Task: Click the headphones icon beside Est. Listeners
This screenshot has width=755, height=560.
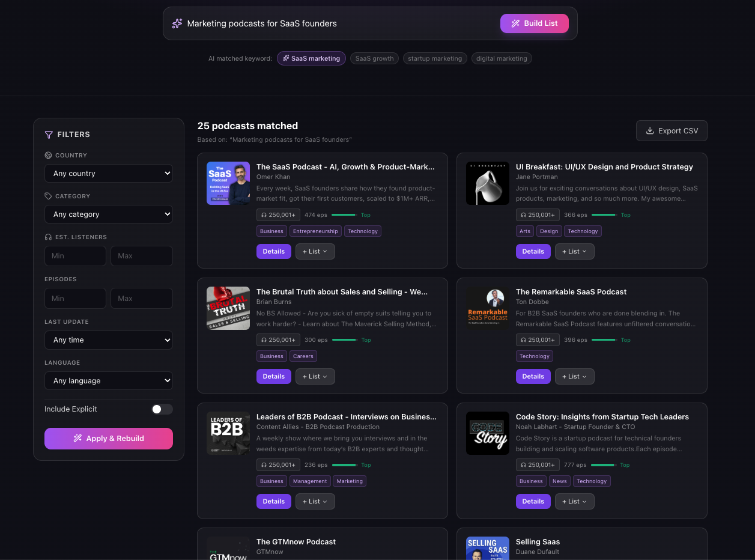Action: (48, 237)
